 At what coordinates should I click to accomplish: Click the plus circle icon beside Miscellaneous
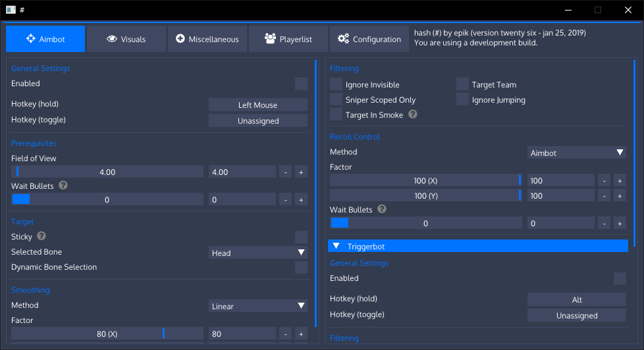coord(180,39)
